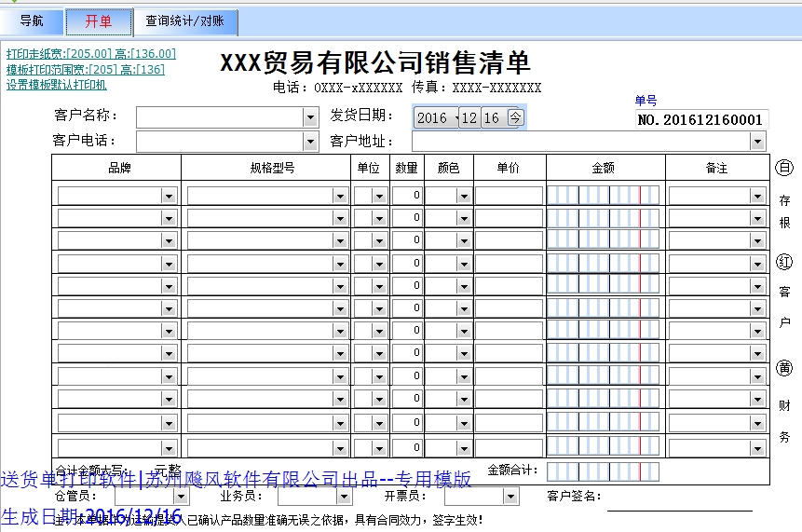Viewport: 802px width, 532px height.
Task: Open sixth row 颜色 dropdown
Action: (x=464, y=309)
